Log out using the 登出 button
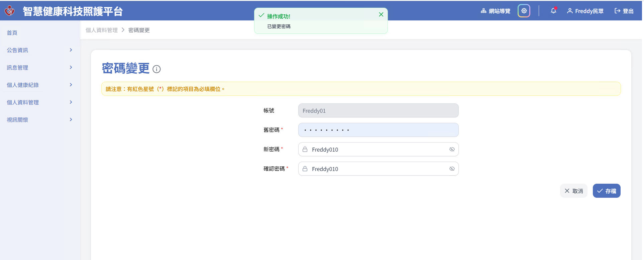Viewport: 644px width, 260px height. coord(624,11)
